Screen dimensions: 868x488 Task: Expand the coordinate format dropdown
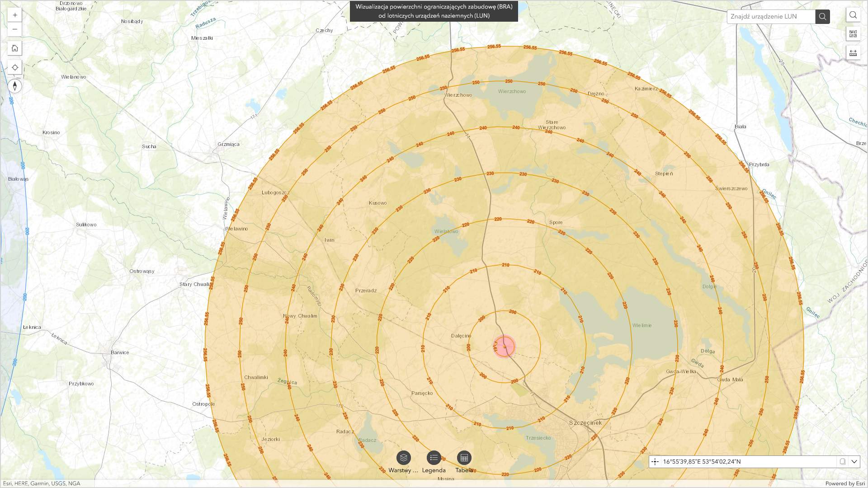coord(854,462)
